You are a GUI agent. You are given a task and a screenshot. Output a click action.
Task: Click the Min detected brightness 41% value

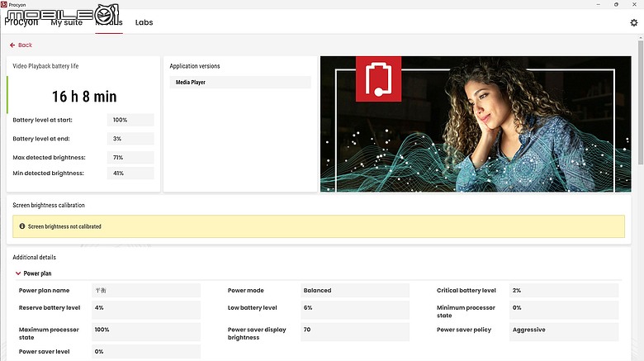130,173
